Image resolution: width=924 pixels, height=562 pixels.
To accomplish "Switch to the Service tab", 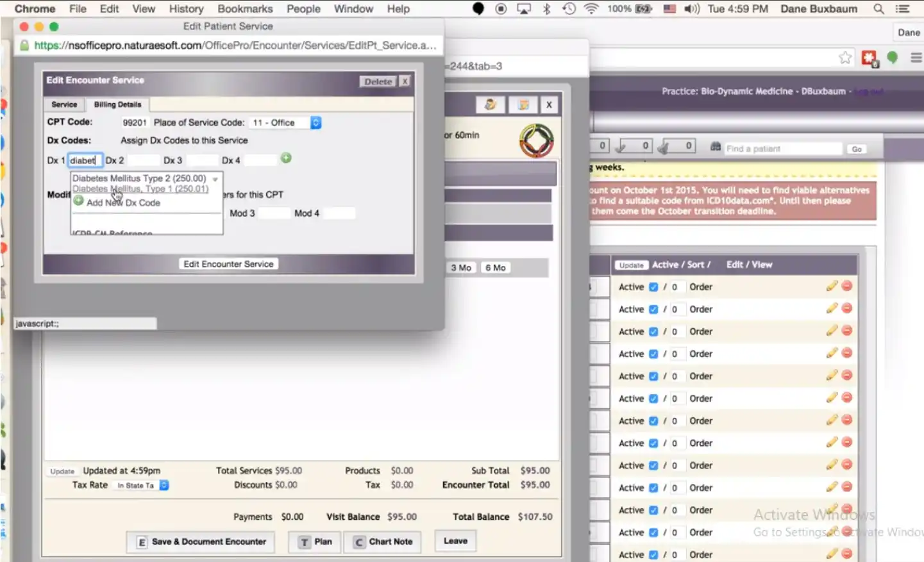I will coord(63,104).
